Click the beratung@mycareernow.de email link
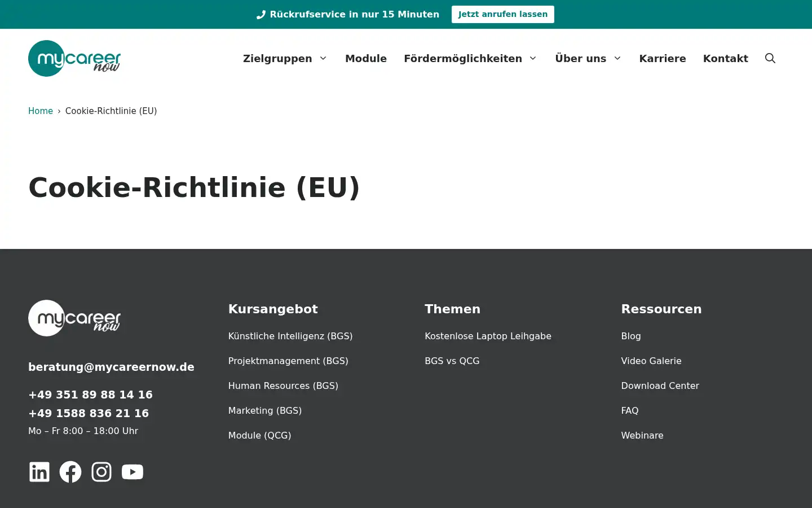The image size is (812, 508). point(111,367)
